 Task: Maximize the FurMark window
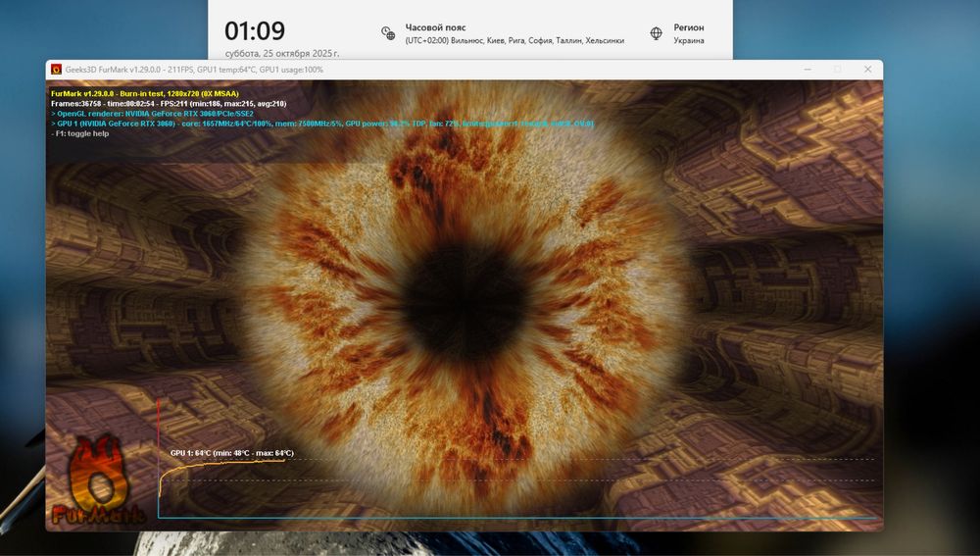pyautogui.click(x=838, y=70)
